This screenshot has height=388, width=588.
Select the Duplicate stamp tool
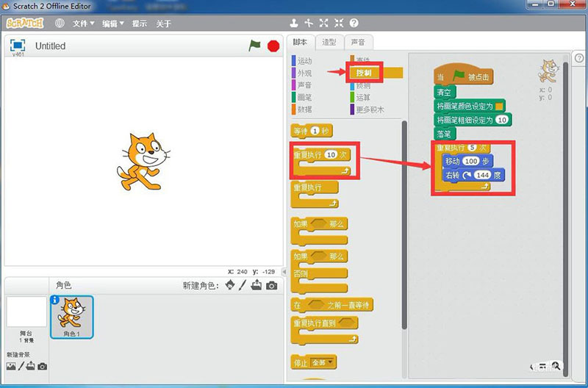coord(294,24)
